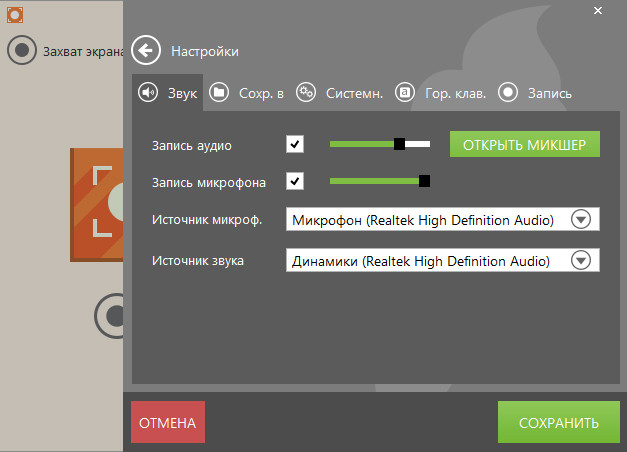Uncheck the Запись микрофона checkbox

pos(295,181)
